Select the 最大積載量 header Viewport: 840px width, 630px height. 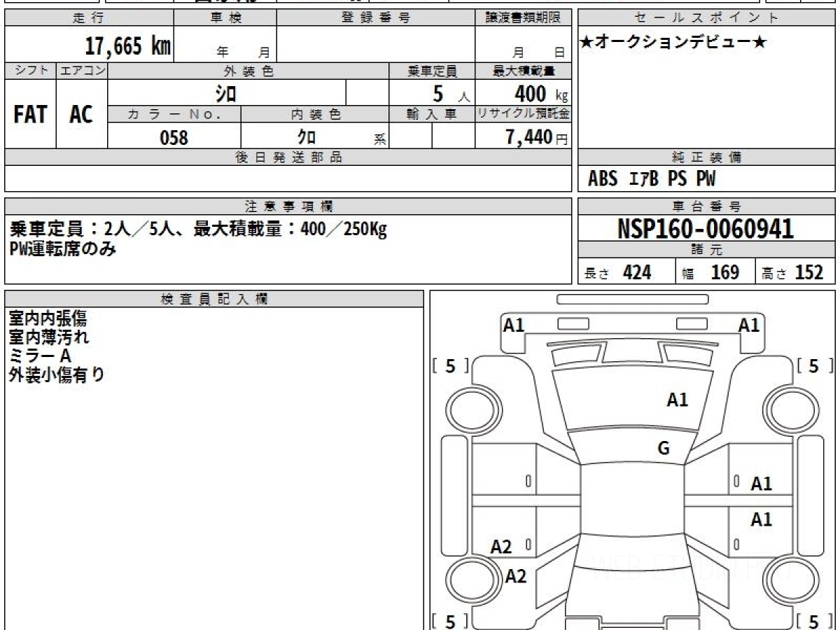(524, 71)
